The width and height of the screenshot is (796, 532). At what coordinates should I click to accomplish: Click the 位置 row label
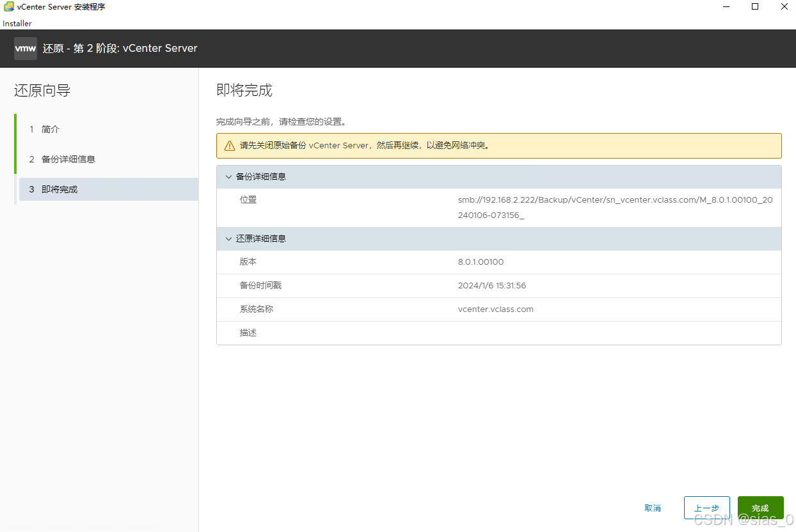248,200
